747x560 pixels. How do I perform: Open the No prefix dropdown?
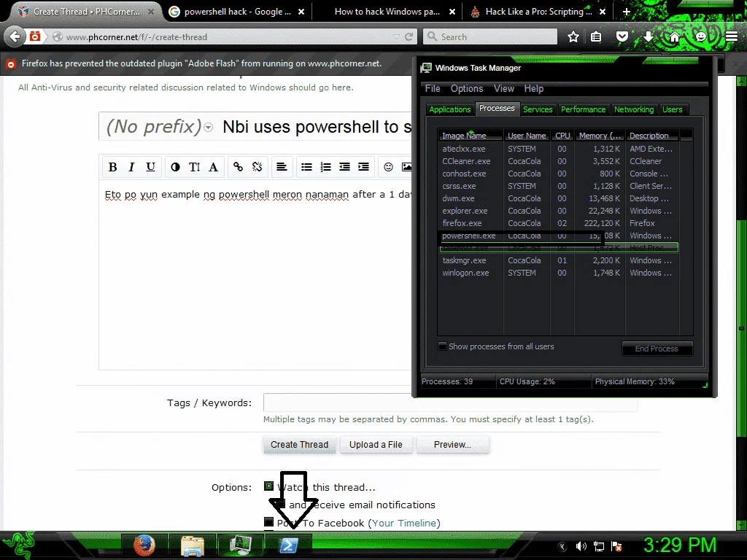pyautogui.click(x=208, y=127)
